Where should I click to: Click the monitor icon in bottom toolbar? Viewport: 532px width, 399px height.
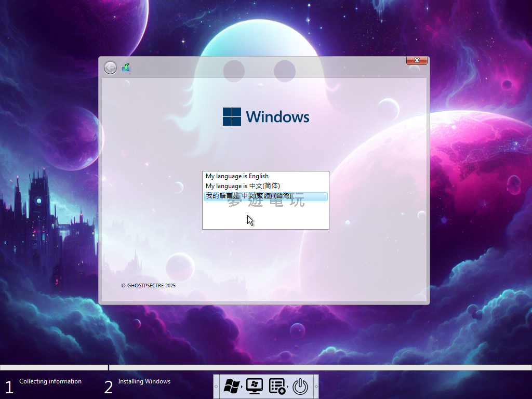tap(254, 386)
